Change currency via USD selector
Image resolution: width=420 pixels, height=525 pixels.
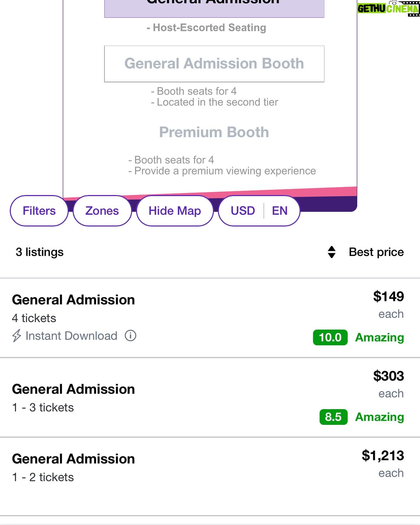click(x=243, y=211)
